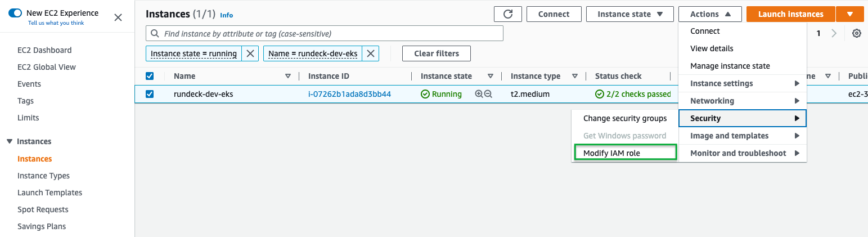
Task: Go to next page arrow icon
Action: (834, 33)
